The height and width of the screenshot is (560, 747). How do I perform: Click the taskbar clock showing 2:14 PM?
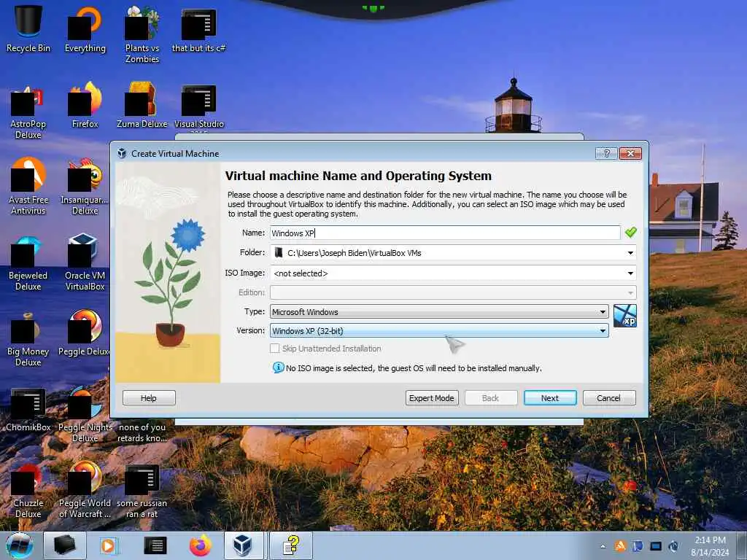point(710,545)
